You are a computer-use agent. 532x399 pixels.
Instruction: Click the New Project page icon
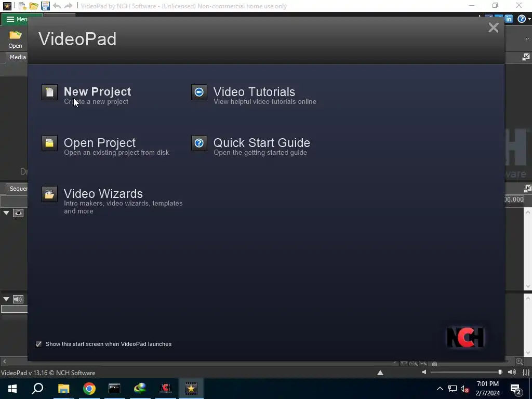coord(49,92)
